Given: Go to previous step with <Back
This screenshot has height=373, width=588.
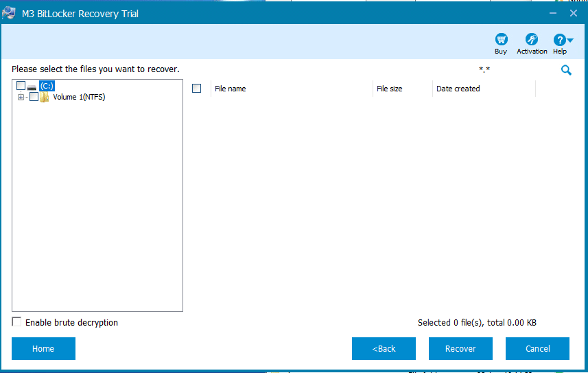Looking at the screenshot, I should pos(384,348).
